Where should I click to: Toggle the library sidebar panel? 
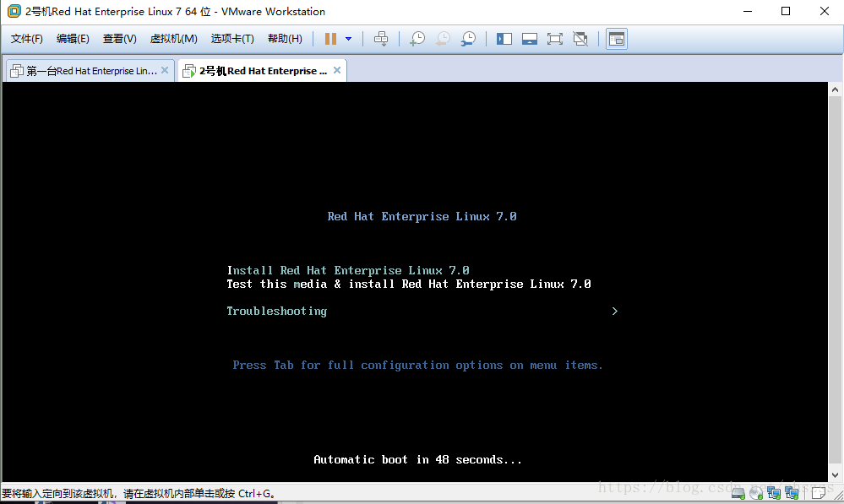(x=504, y=39)
